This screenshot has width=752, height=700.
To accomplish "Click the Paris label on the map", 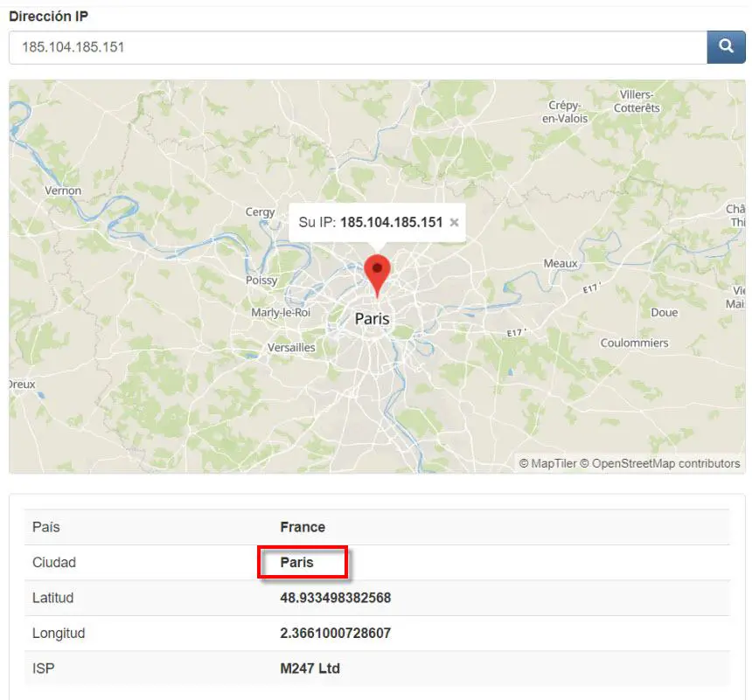I will click(372, 319).
